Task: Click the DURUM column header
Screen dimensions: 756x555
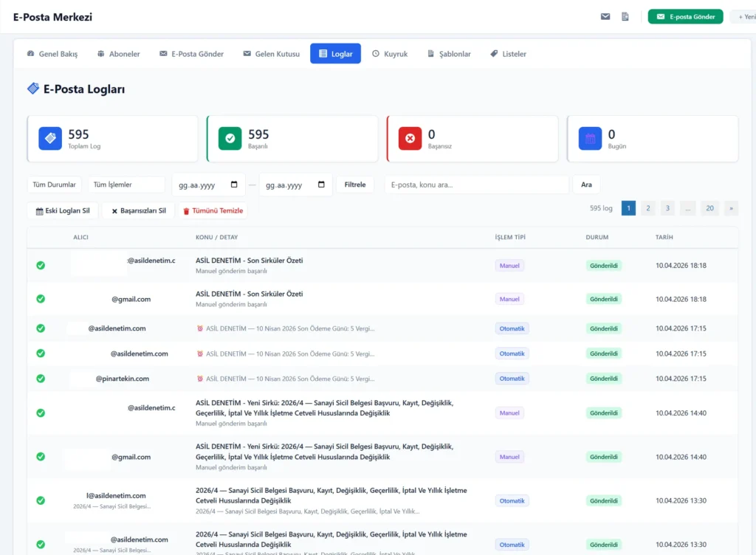Action: pyautogui.click(x=597, y=237)
